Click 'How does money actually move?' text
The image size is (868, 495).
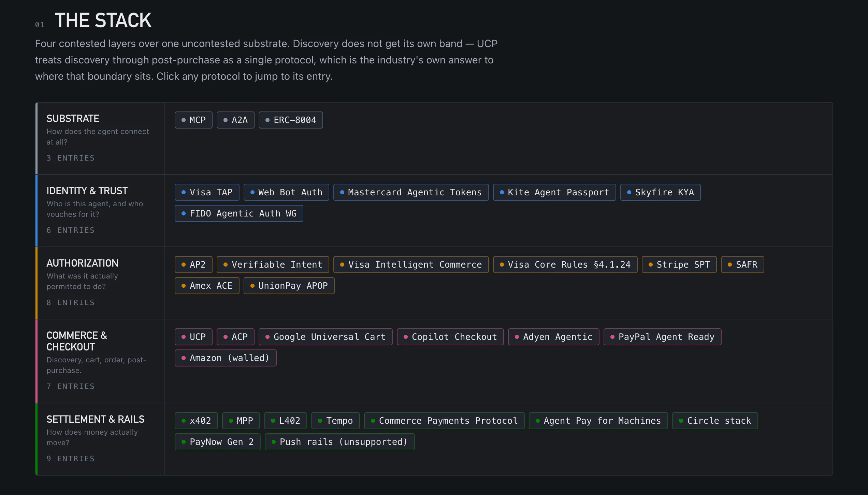pyautogui.click(x=92, y=437)
